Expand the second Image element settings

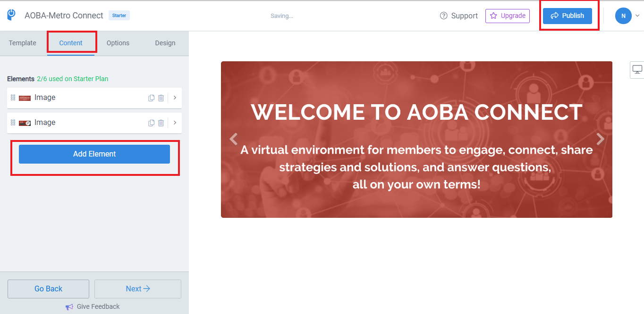pos(175,123)
